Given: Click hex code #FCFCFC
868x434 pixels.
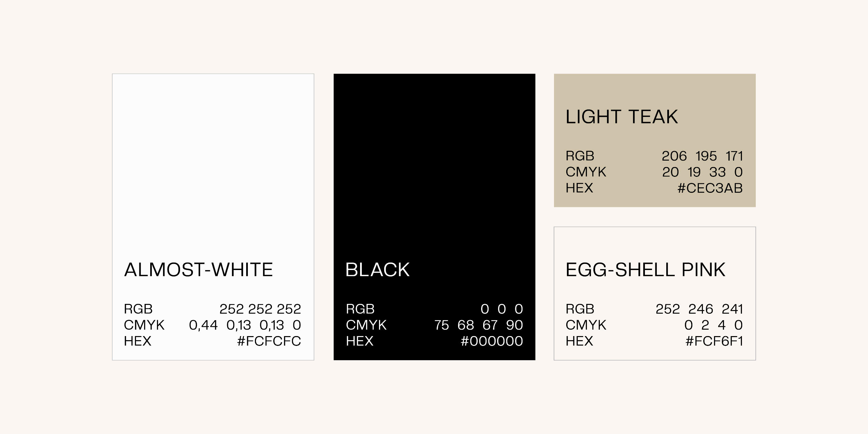Looking at the screenshot, I should [x=269, y=341].
